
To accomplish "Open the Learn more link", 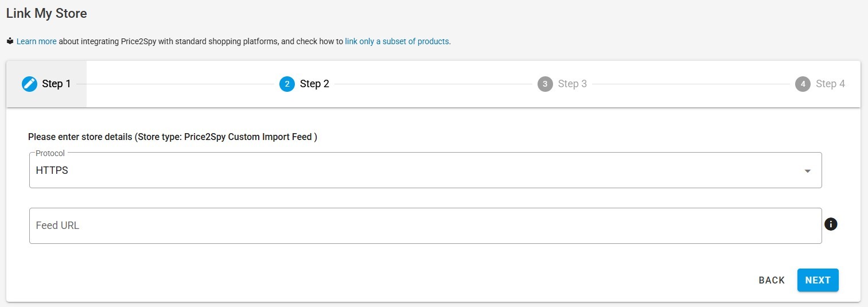I will (37, 41).
